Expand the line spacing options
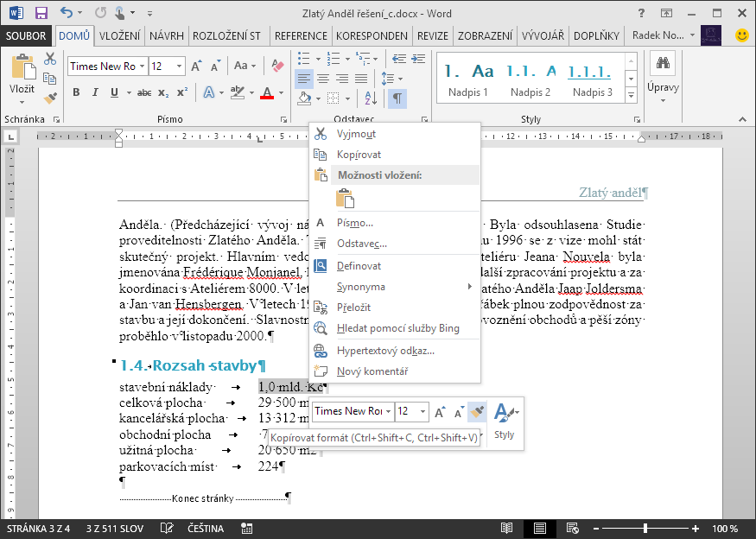The width and height of the screenshot is (756, 539). point(401,79)
